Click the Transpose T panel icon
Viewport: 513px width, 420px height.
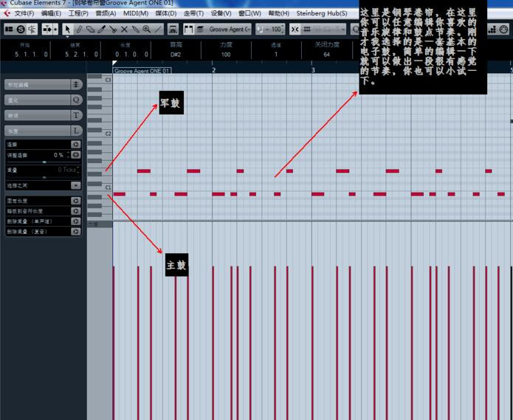pyautogui.click(x=77, y=115)
